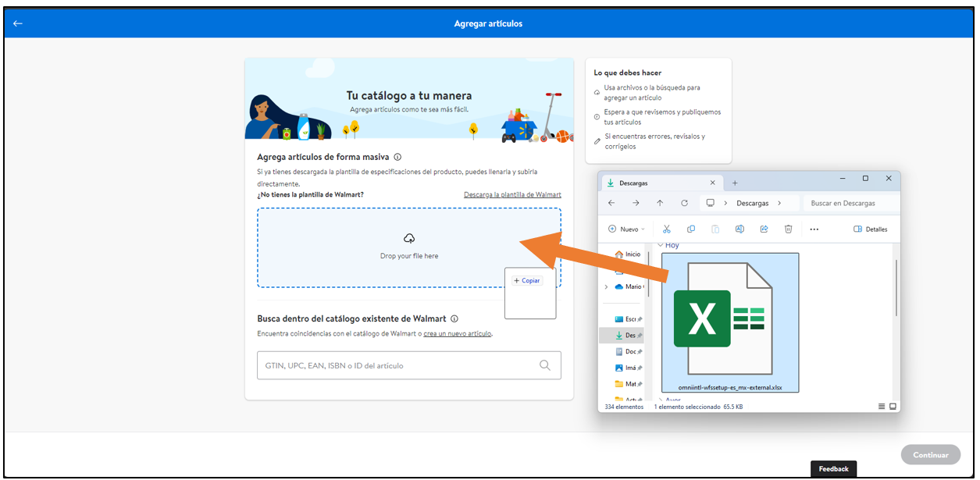980x480 pixels.
Task: Minimize the File Explorer window
Action: (x=842, y=179)
